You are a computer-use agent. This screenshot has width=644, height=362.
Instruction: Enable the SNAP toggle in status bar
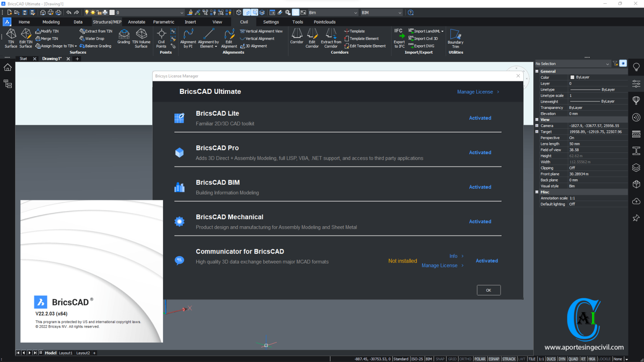[440, 359]
